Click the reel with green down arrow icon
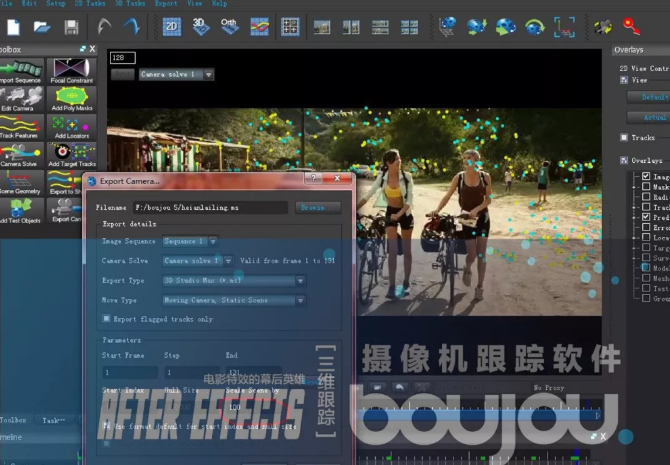Viewport: 670px width, 465px height. tap(477, 26)
